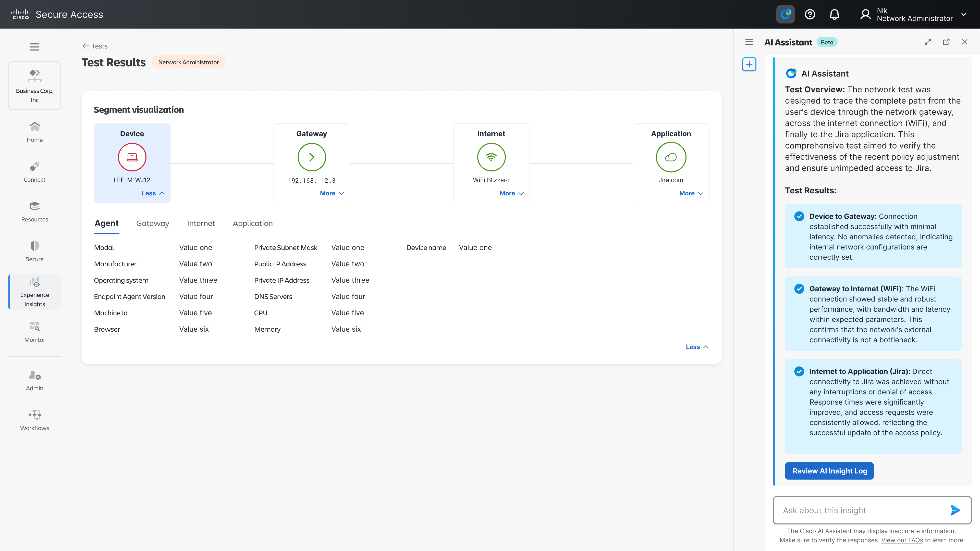Collapse Device card with Less
This screenshot has width=980, height=551.
(153, 193)
